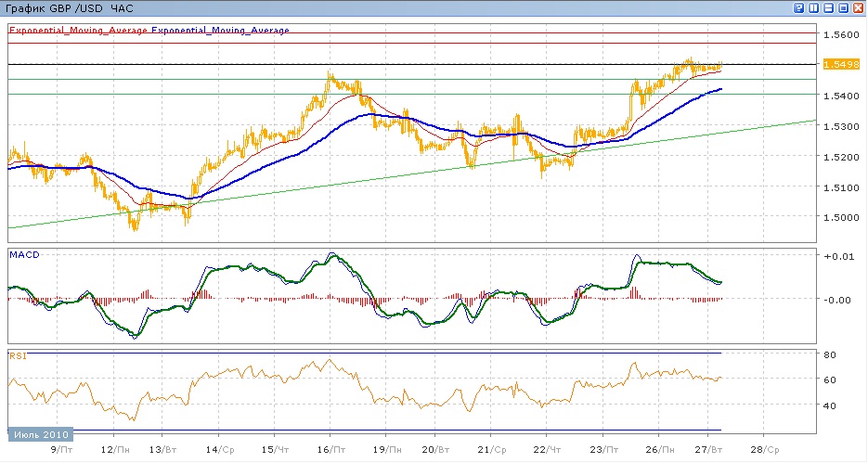Image resolution: width=868 pixels, height=463 pixels.
Task: Click the horizontal split layout icon
Action: point(829,7)
